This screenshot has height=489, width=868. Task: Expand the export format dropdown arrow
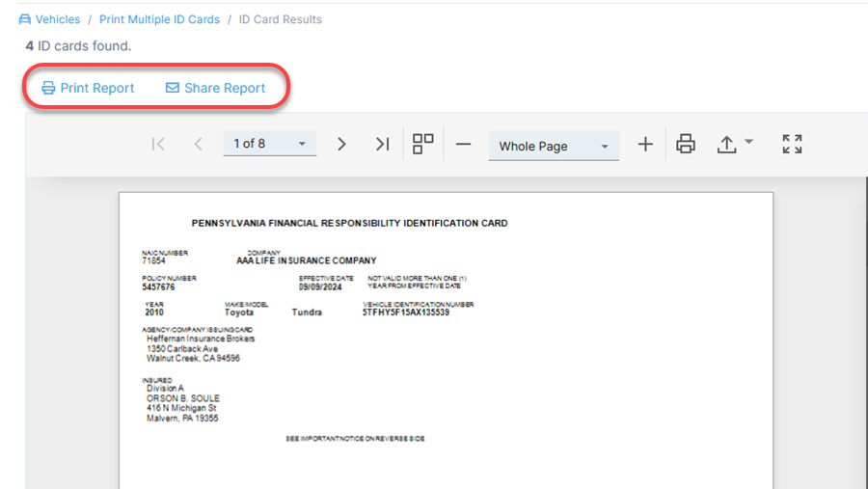(749, 142)
